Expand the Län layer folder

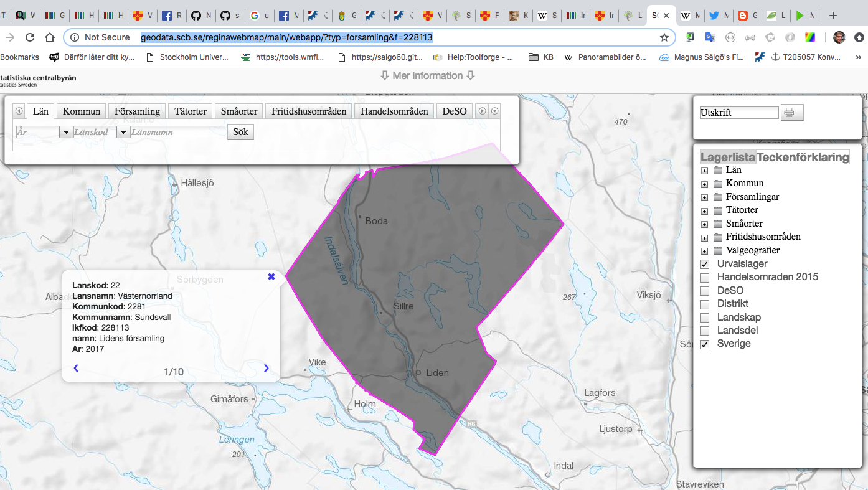pos(704,171)
